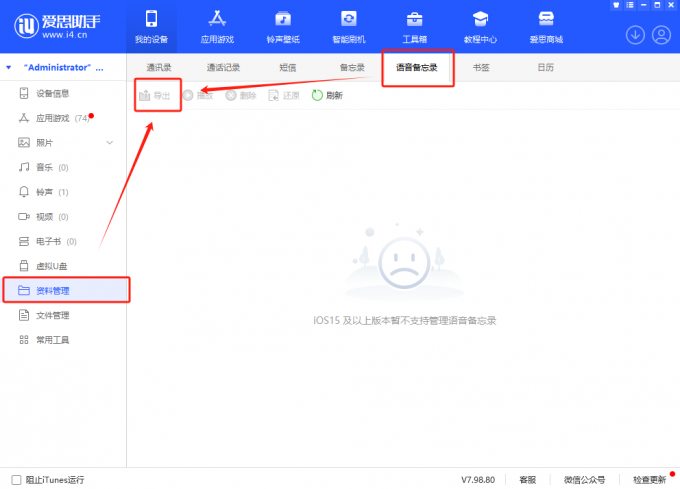The height and width of the screenshot is (489, 680).
Task: Click the skin (shirt) icon in title bar
Action: point(616,5)
